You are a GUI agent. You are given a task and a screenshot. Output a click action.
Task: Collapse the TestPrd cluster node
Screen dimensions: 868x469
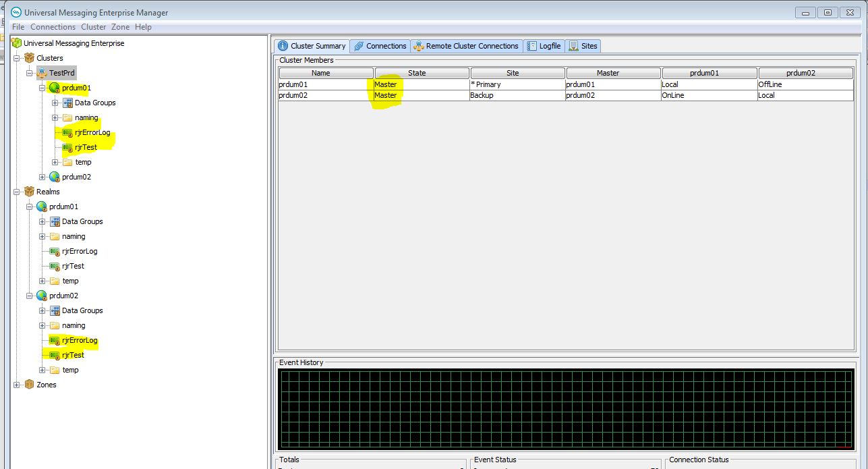point(30,73)
